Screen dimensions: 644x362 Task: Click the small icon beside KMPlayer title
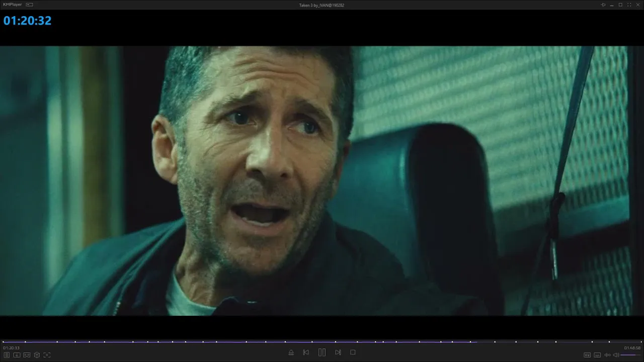[30, 5]
